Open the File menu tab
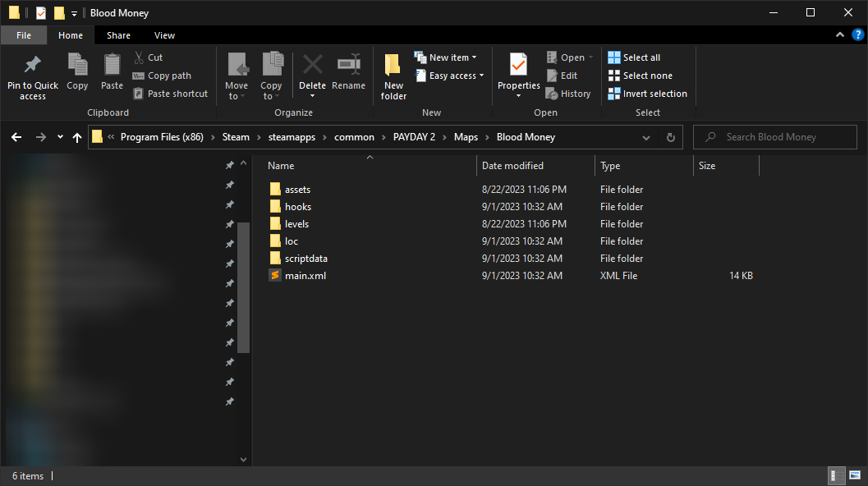 24,35
